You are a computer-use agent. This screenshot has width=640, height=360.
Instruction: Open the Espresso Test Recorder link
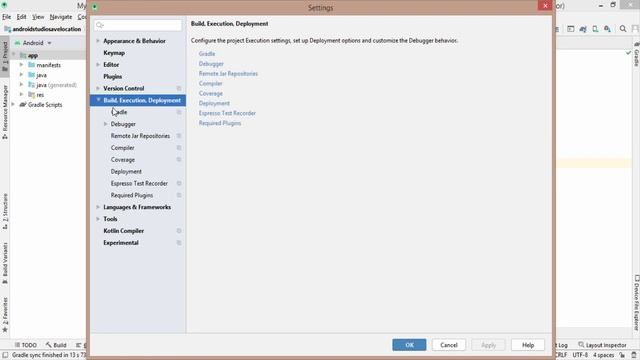(x=227, y=113)
